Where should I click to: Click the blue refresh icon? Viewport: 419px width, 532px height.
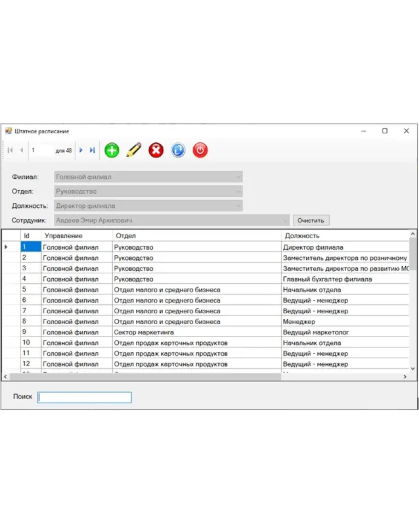point(178,150)
